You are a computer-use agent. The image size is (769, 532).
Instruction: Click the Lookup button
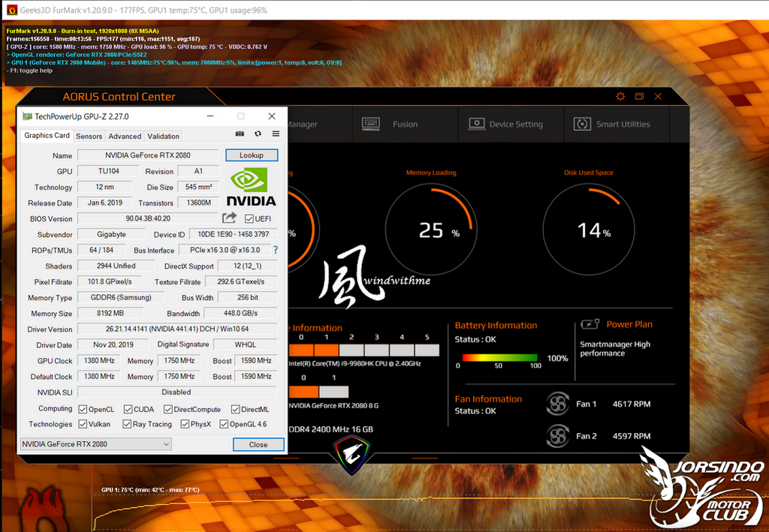(252, 155)
